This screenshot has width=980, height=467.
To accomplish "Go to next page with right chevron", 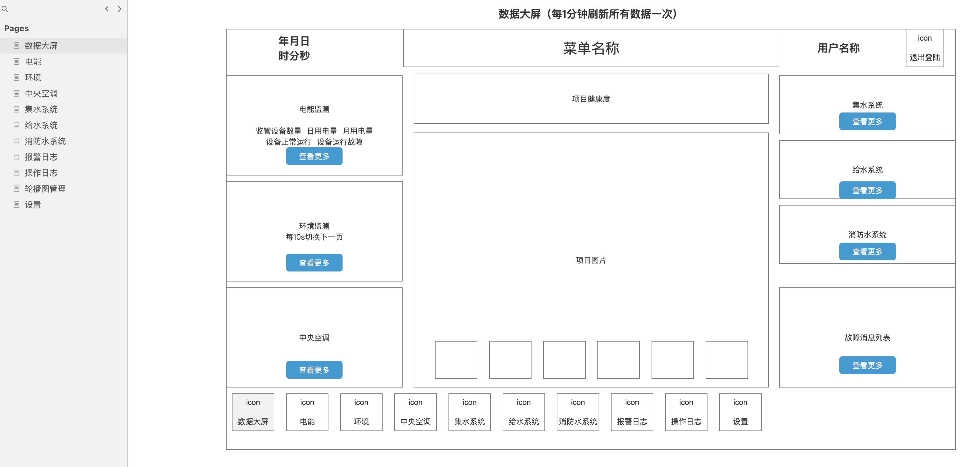I will tap(119, 8).
